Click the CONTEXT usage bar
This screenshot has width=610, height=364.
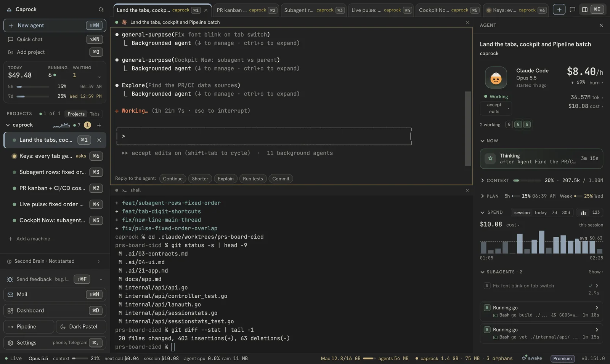tap(527, 180)
